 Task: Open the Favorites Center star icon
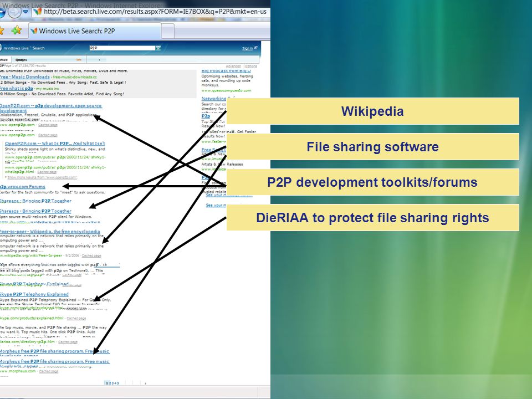[1, 30]
